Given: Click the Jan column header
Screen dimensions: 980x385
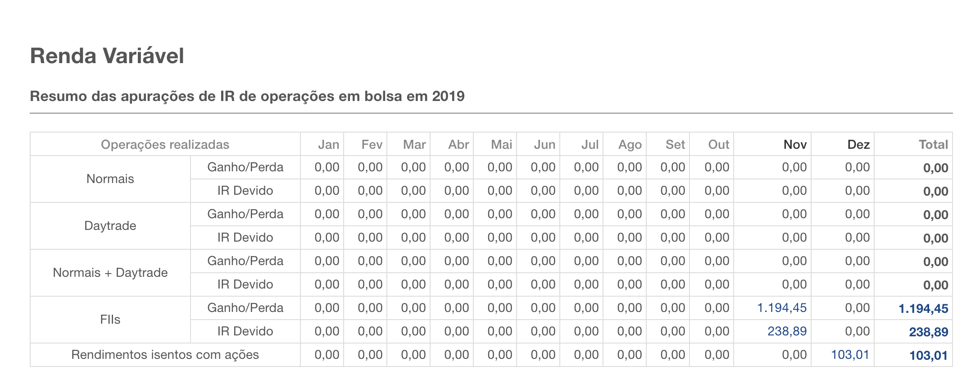Looking at the screenshot, I should [328, 145].
